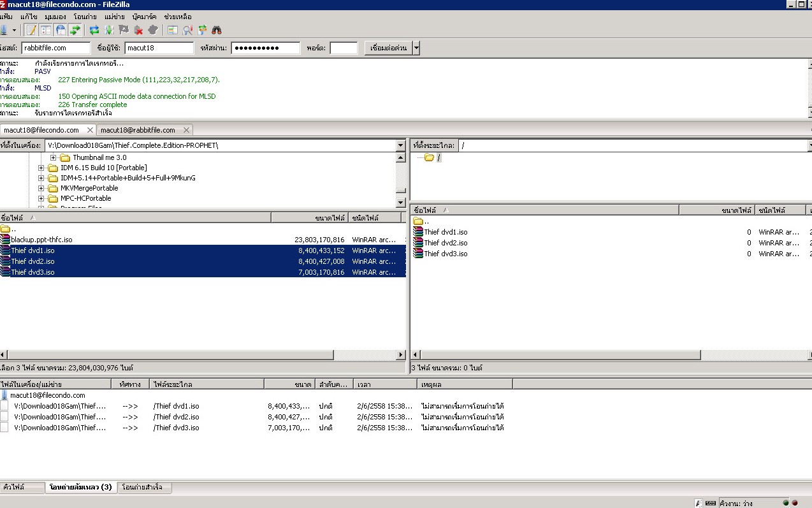Sort remote files by ชื่อไฟล์ column

[545, 210]
